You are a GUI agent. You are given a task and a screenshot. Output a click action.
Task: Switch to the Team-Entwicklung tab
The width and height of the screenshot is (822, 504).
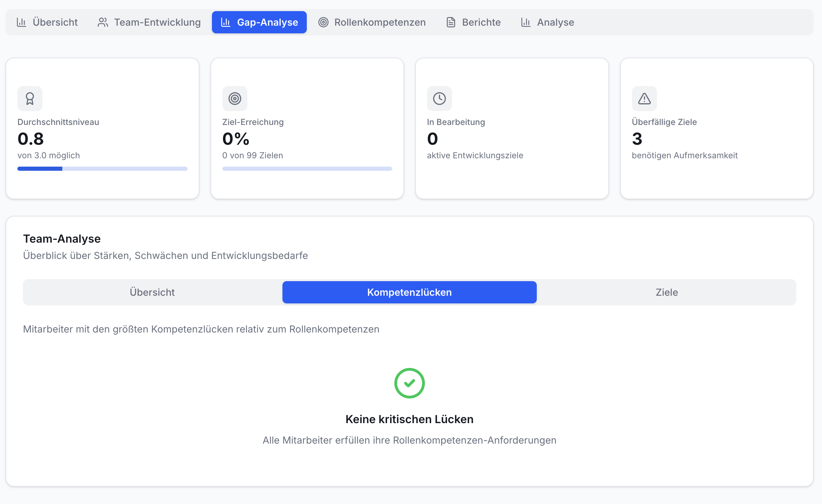149,22
